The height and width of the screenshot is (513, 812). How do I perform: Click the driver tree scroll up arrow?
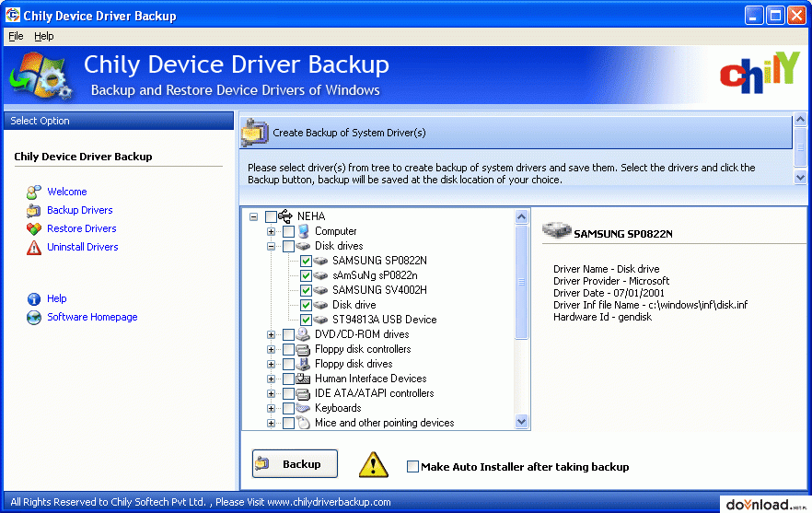pyautogui.click(x=521, y=216)
